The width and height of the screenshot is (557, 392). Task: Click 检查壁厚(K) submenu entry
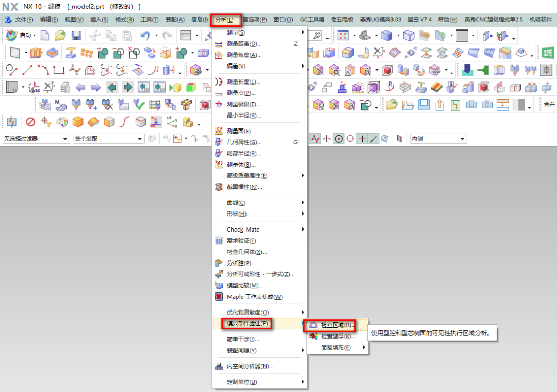click(x=338, y=336)
